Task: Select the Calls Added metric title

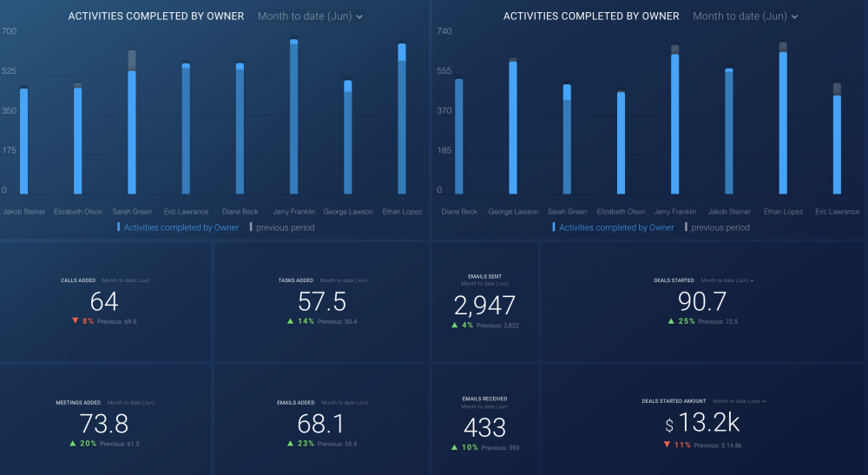Action: click(x=78, y=280)
